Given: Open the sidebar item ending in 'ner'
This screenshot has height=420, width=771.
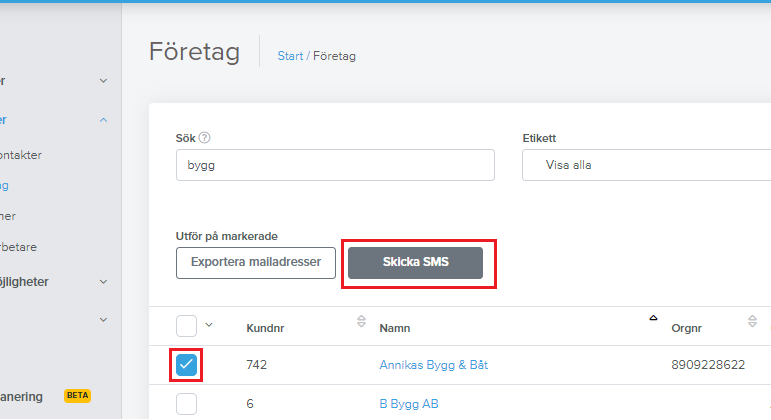Looking at the screenshot, I should coord(8,216).
